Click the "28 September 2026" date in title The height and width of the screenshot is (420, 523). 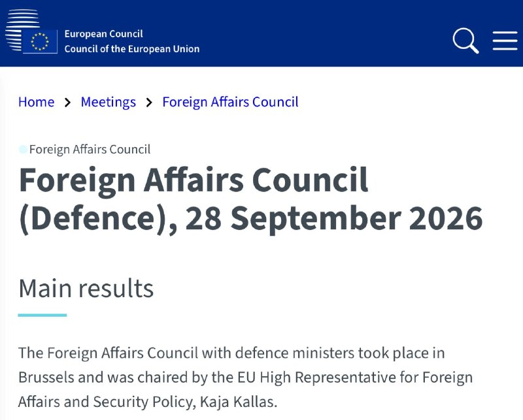click(334, 218)
